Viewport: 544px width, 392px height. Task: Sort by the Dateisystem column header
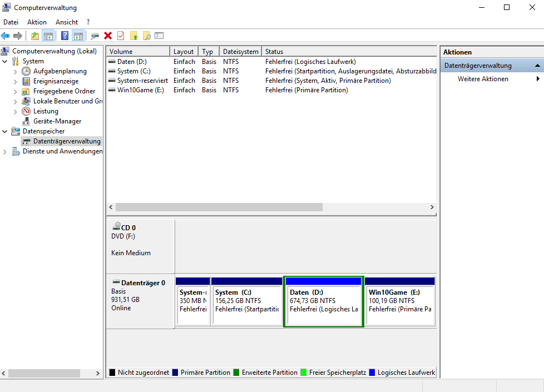240,52
